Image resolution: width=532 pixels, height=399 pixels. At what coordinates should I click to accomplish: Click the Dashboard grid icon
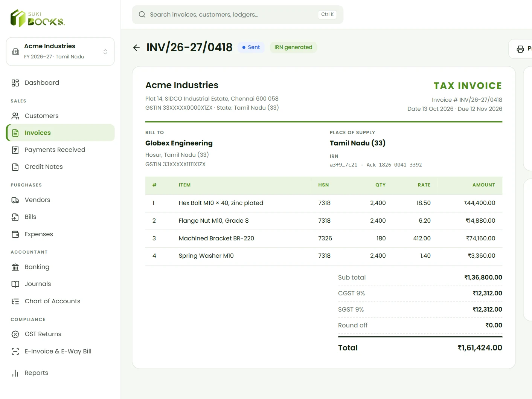[x=15, y=83]
